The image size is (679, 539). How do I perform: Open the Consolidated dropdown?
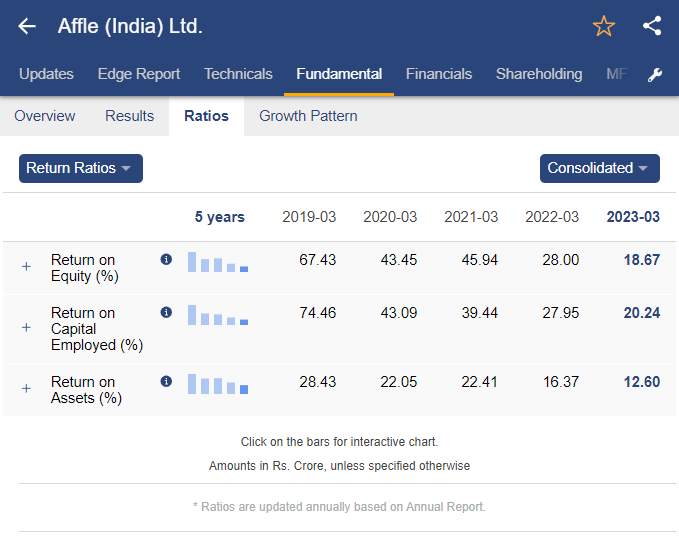click(599, 168)
